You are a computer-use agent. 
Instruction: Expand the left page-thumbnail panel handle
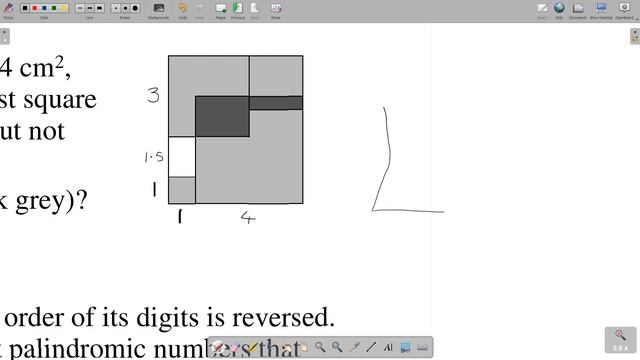[x=4, y=37]
